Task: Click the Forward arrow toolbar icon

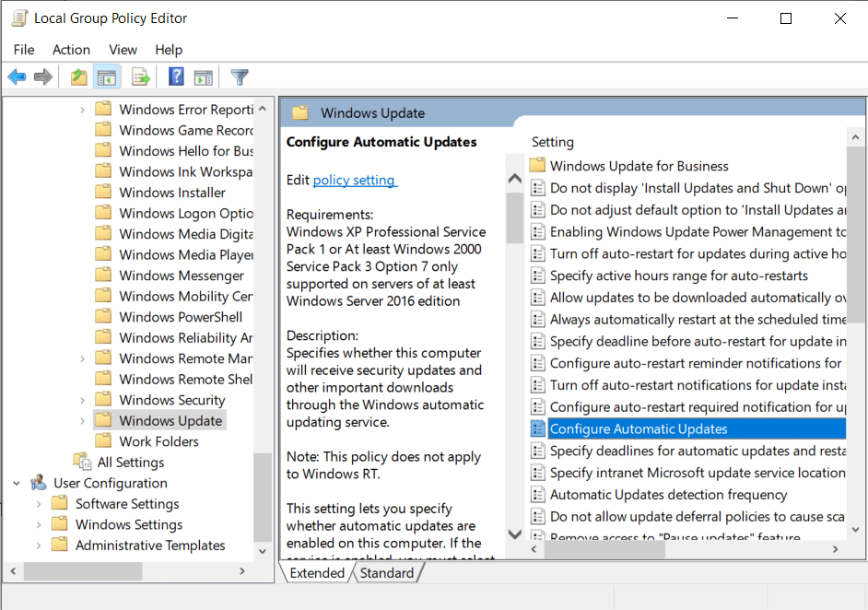Action: coord(43,77)
